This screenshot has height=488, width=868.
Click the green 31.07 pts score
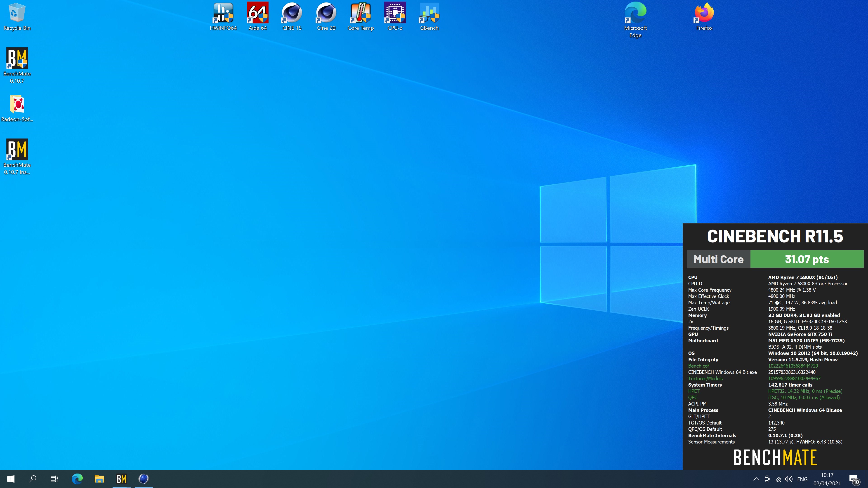click(807, 259)
